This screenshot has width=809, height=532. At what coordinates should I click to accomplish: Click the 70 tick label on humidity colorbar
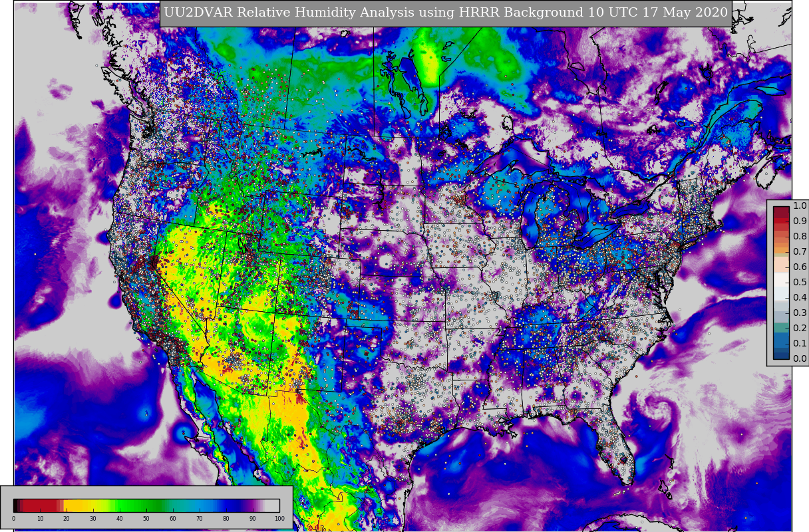click(x=200, y=519)
